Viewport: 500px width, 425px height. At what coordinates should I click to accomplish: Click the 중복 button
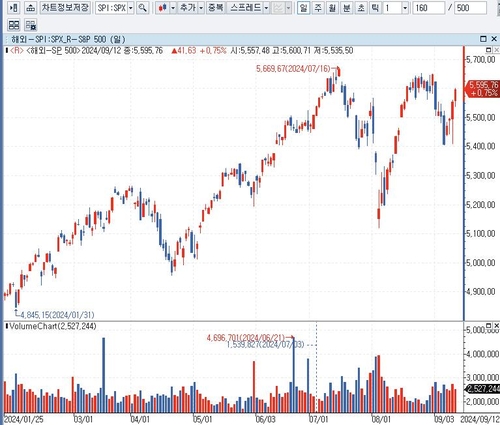click(216, 8)
